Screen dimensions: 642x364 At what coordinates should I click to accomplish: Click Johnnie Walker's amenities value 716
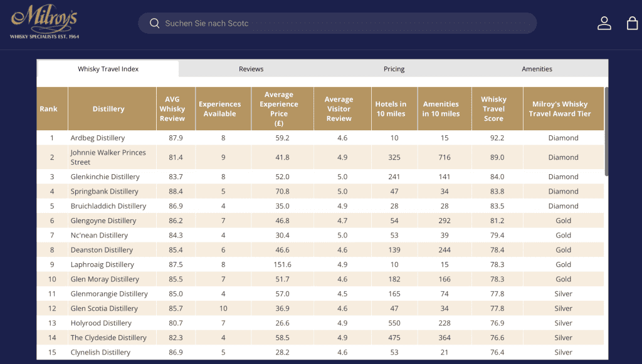tap(445, 157)
